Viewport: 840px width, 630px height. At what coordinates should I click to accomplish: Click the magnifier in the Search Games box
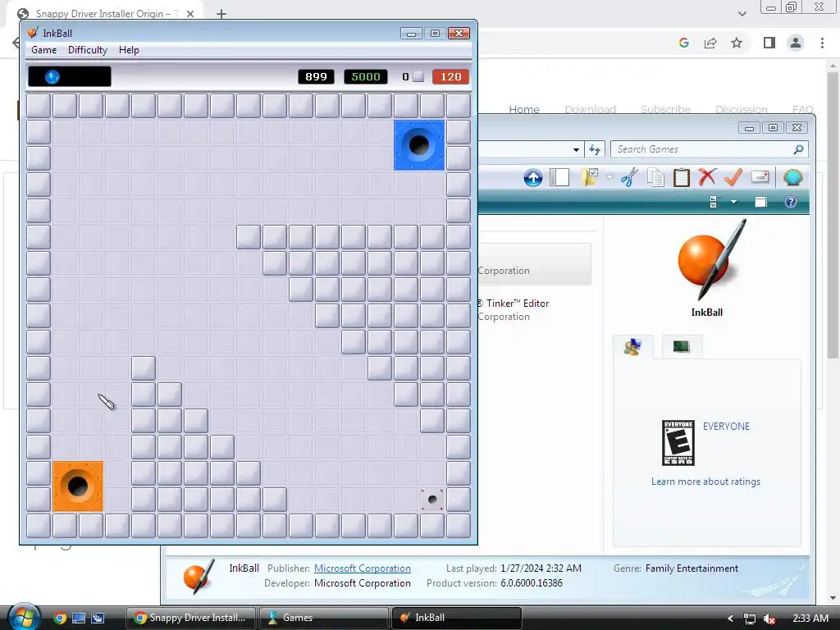point(797,149)
